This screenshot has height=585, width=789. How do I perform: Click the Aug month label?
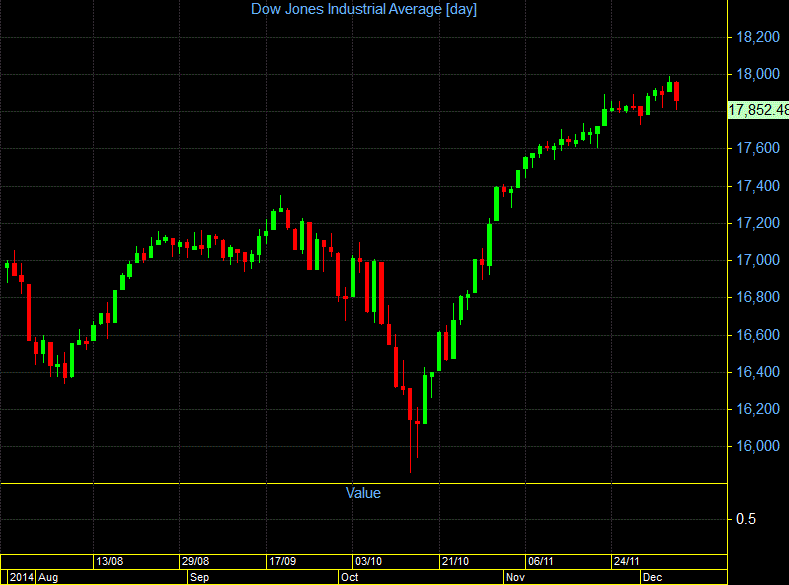click(x=48, y=577)
